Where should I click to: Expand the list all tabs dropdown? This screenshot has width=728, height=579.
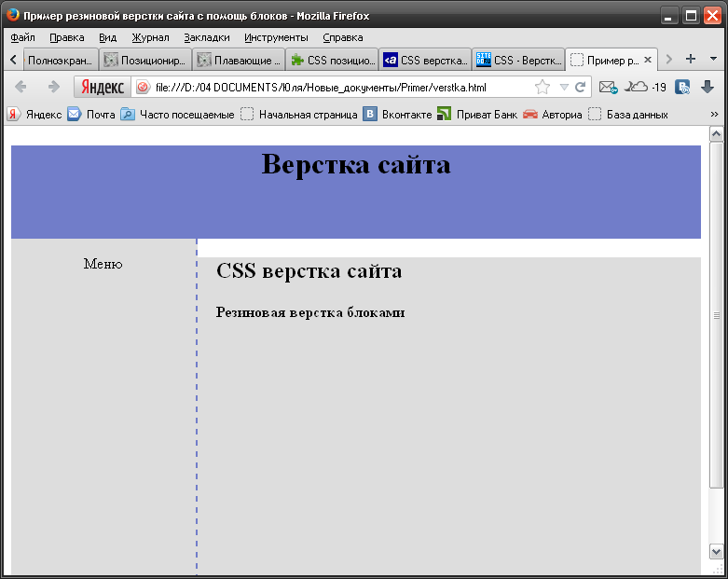pos(714,59)
